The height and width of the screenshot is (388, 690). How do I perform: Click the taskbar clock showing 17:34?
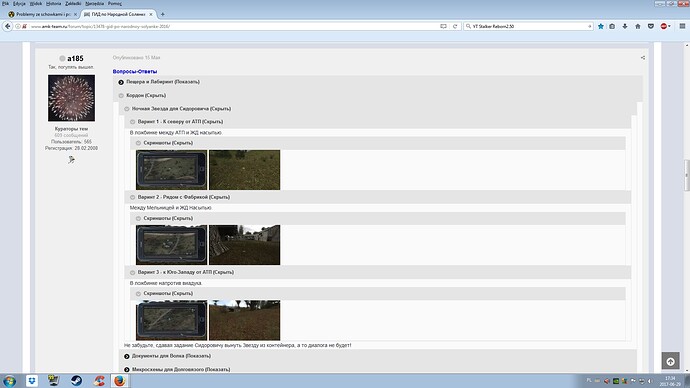[670, 381]
